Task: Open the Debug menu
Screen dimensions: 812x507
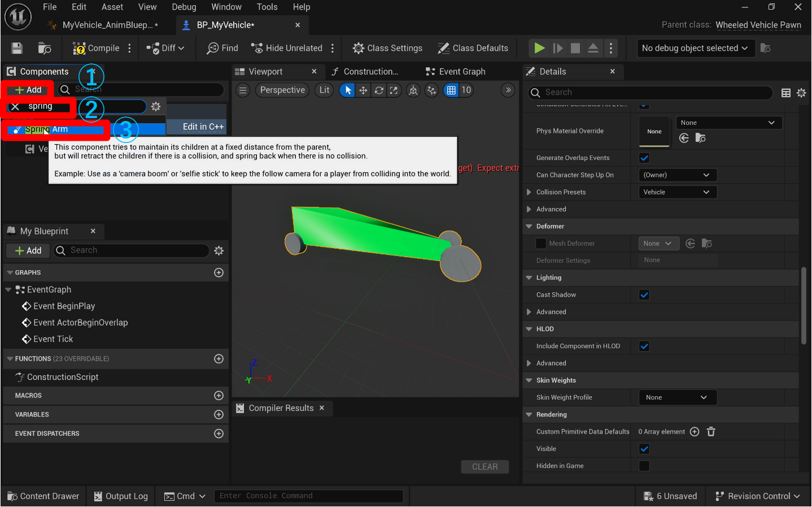Action: (x=184, y=7)
